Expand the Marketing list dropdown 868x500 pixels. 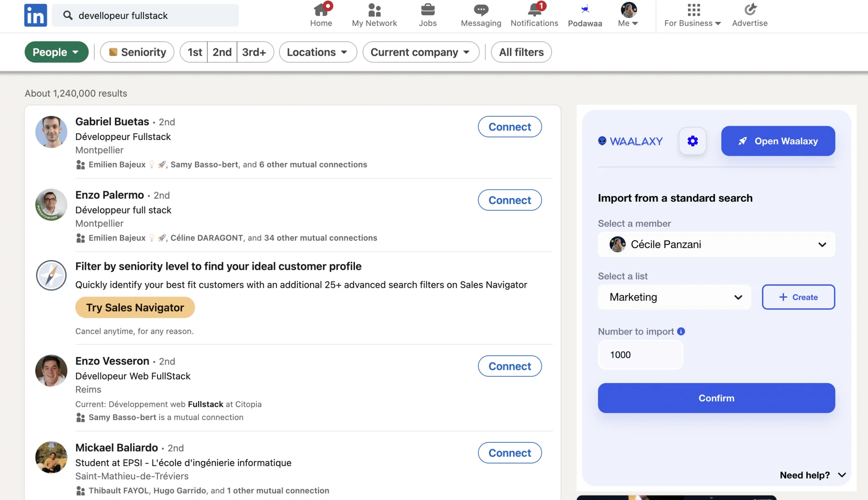[674, 297]
